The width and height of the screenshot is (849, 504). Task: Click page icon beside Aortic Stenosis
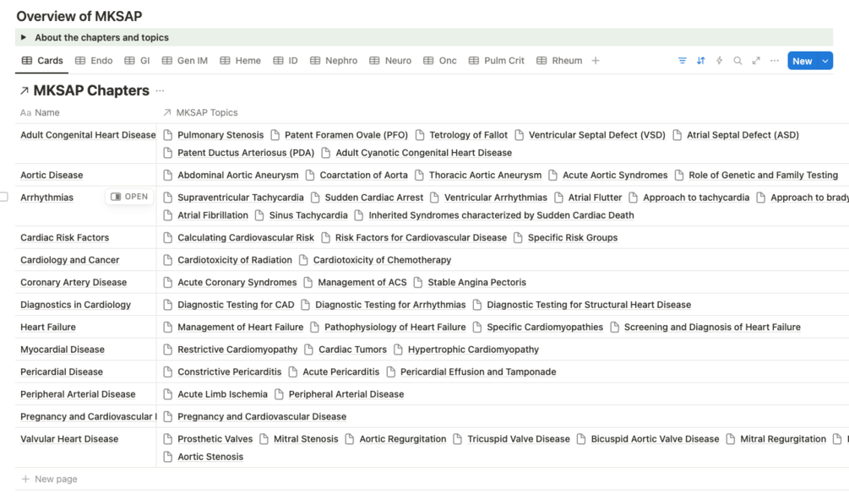tap(168, 457)
